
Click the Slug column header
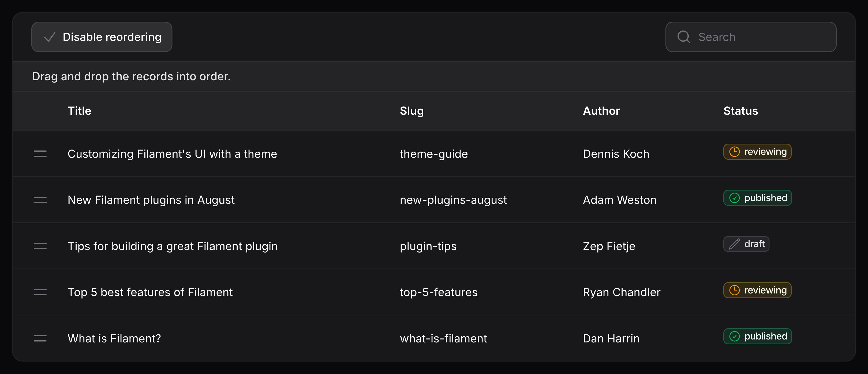pyautogui.click(x=412, y=111)
